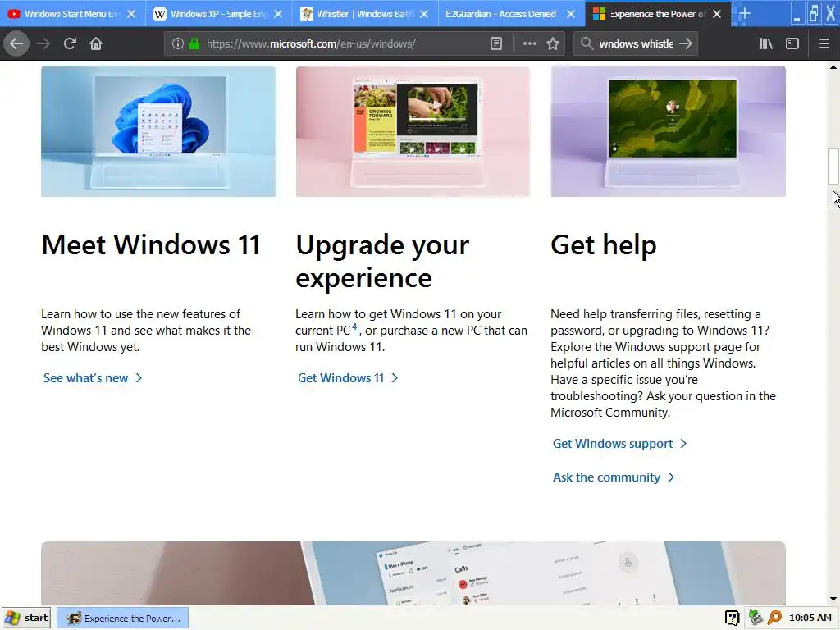The height and width of the screenshot is (630, 840).
Task: Click the Upgrade your experience heading
Action: (x=382, y=262)
